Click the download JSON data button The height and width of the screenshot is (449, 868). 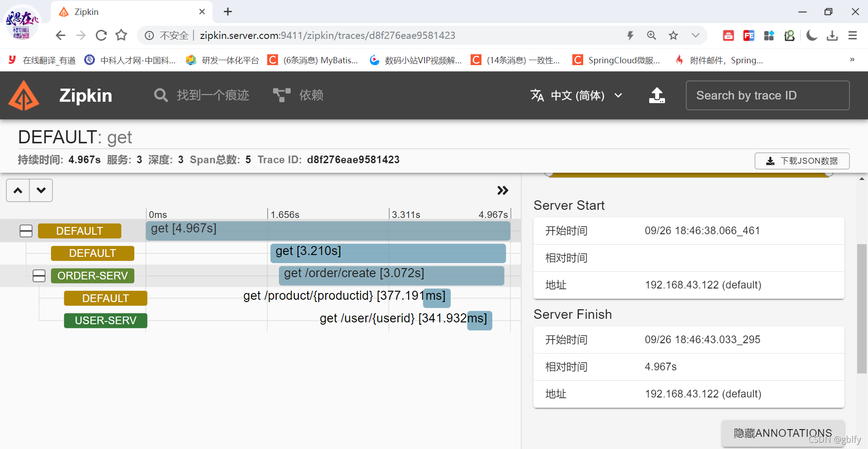(802, 161)
